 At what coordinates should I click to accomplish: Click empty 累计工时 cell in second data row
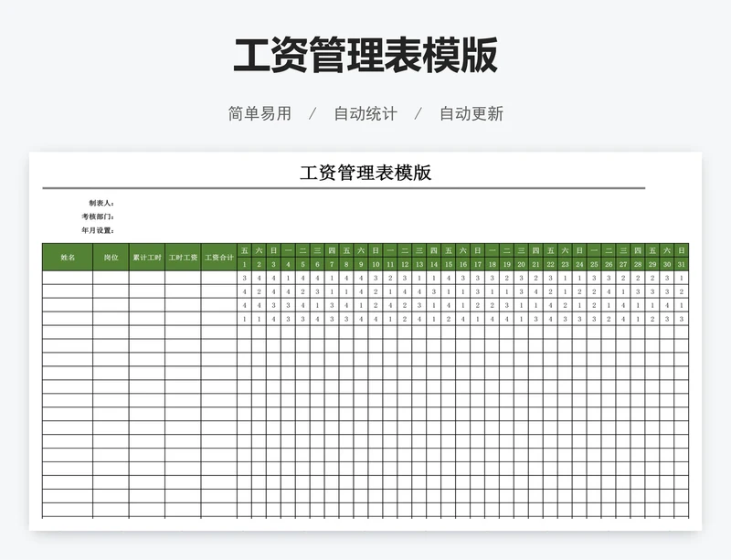click(147, 291)
